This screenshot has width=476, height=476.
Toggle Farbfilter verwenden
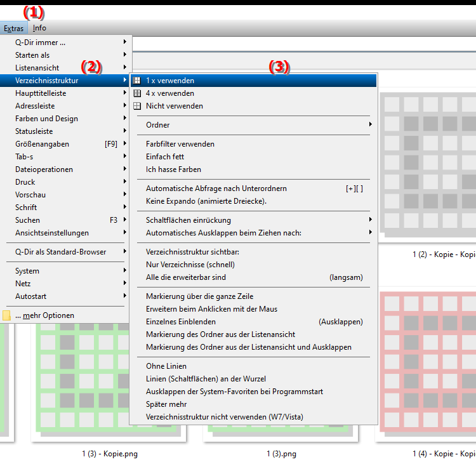click(x=253, y=144)
